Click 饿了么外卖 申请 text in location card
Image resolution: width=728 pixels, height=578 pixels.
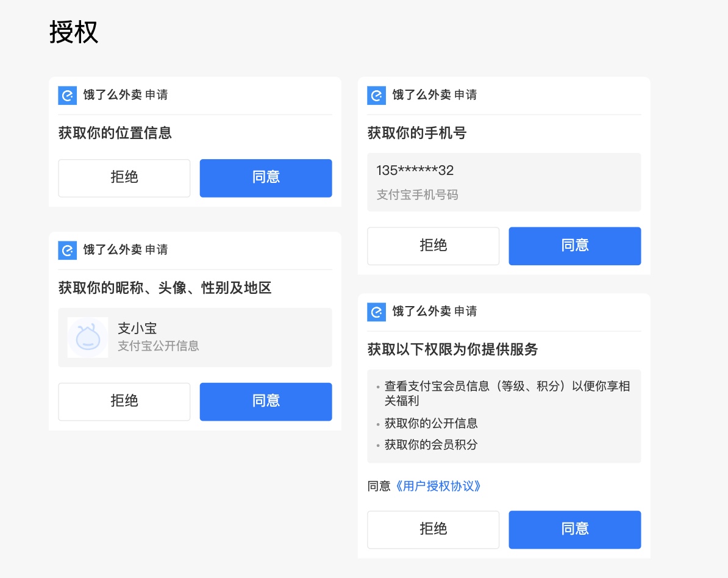(x=126, y=95)
